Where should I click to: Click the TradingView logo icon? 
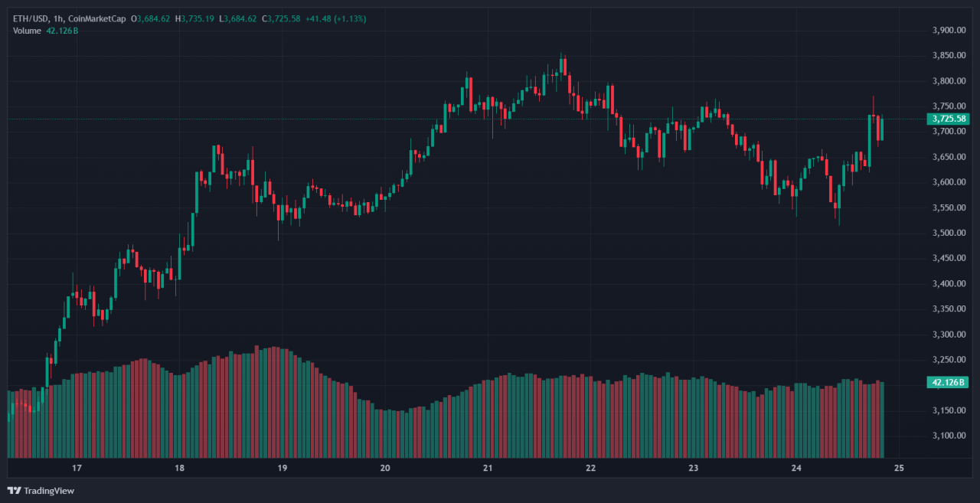(15, 490)
